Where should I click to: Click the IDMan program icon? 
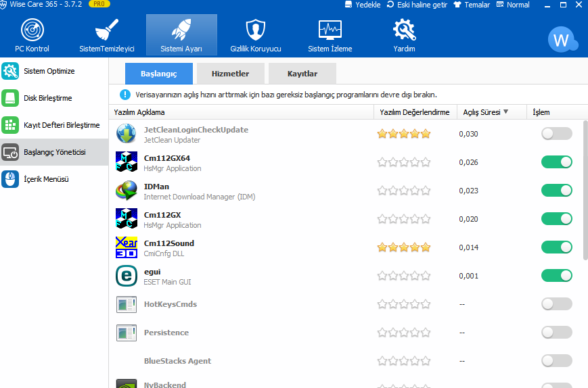pyautogui.click(x=127, y=190)
